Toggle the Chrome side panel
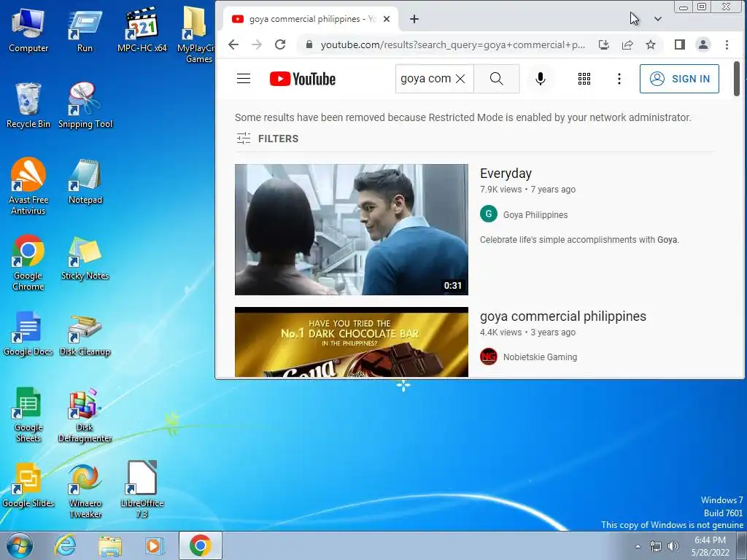The height and width of the screenshot is (560, 747). [x=680, y=44]
